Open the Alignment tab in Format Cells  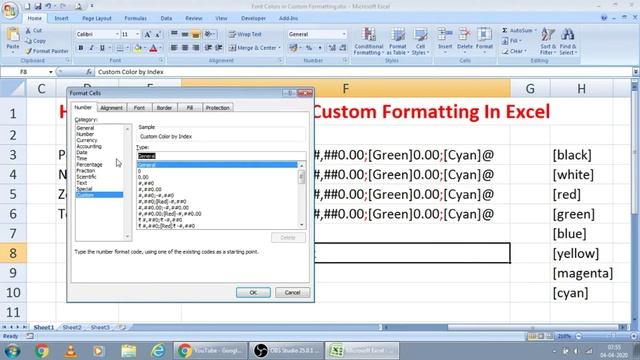click(x=111, y=108)
